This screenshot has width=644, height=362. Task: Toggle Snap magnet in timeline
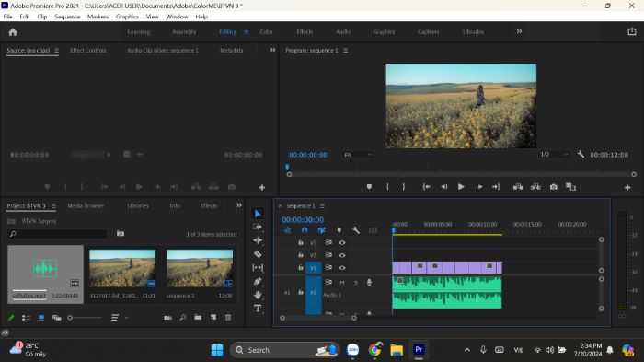coord(305,230)
